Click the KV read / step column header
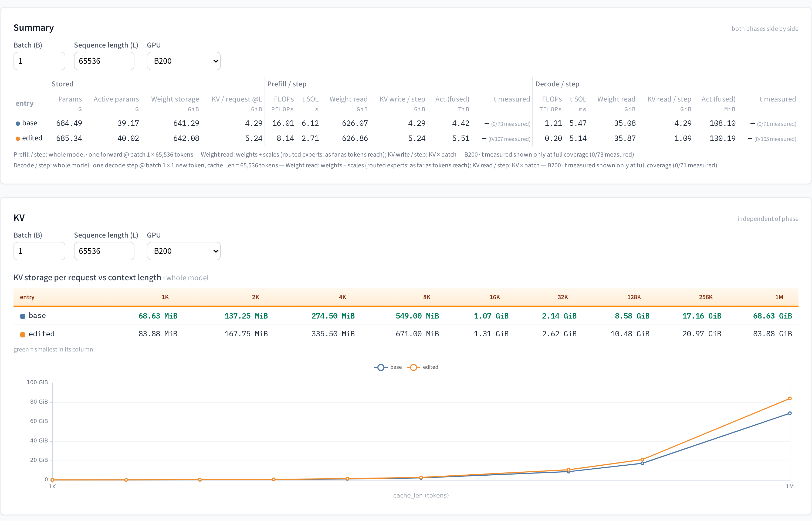Image resolution: width=812 pixels, height=521 pixels. (x=669, y=99)
